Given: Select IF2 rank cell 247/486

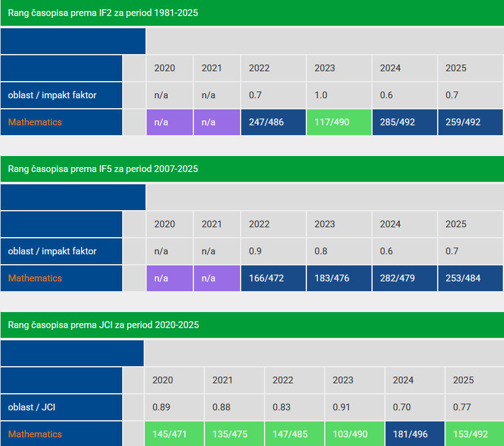Looking at the screenshot, I should (273, 122).
